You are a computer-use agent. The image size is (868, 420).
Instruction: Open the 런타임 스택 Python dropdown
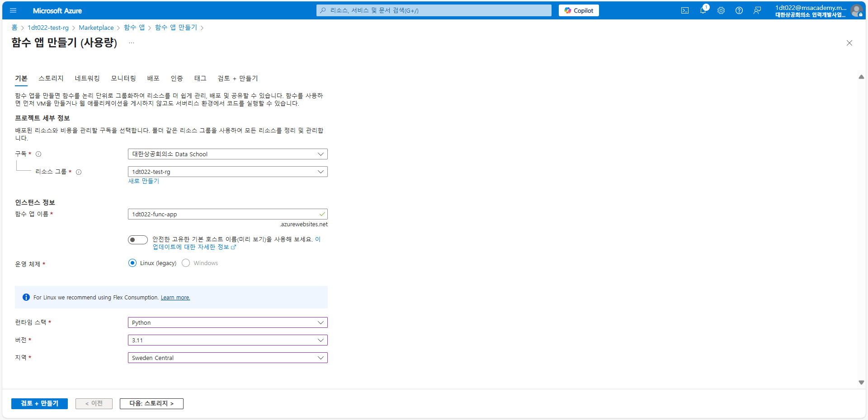(228, 322)
